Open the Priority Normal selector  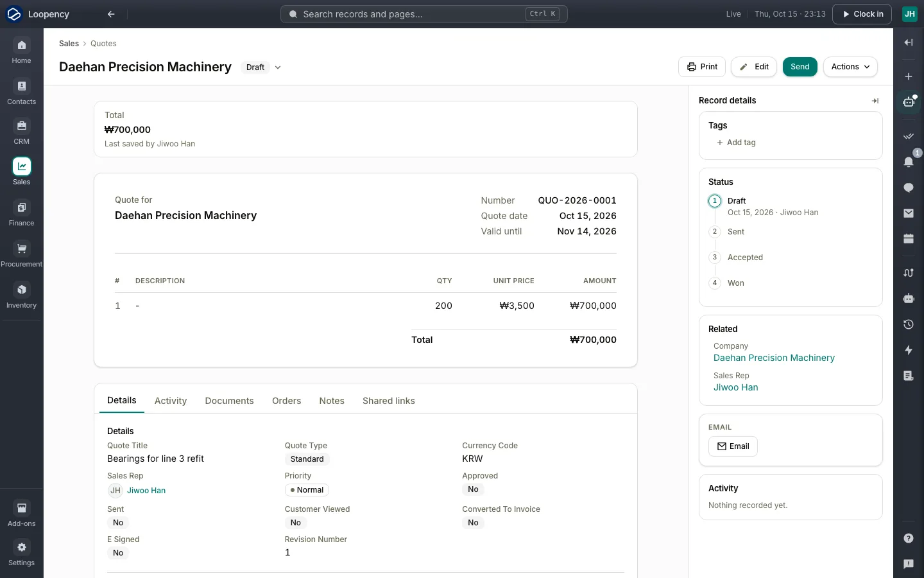307,490
